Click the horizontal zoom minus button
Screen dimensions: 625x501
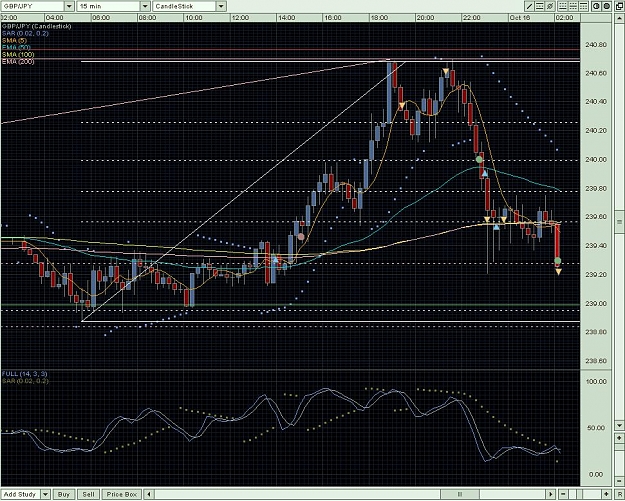click(562, 494)
